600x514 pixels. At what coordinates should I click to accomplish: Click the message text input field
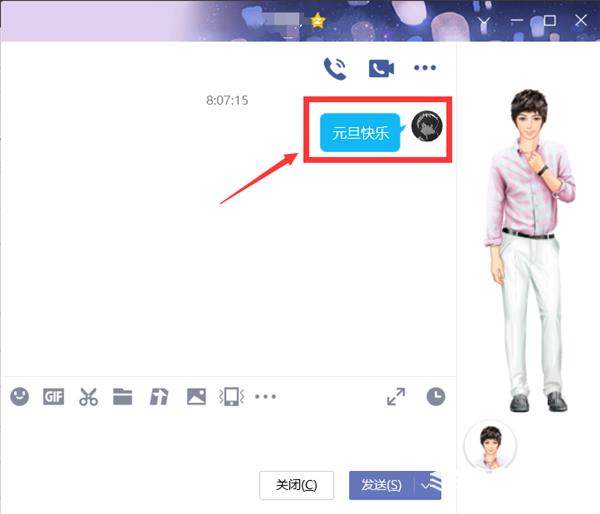tap(228, 438)
